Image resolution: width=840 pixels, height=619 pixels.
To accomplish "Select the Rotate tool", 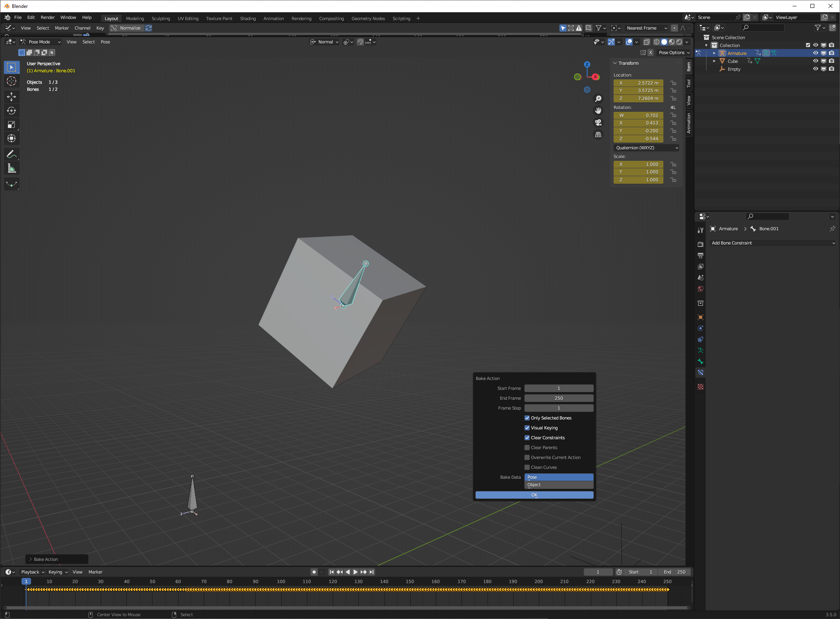I will pyautogui.click(x=11, y=111).
